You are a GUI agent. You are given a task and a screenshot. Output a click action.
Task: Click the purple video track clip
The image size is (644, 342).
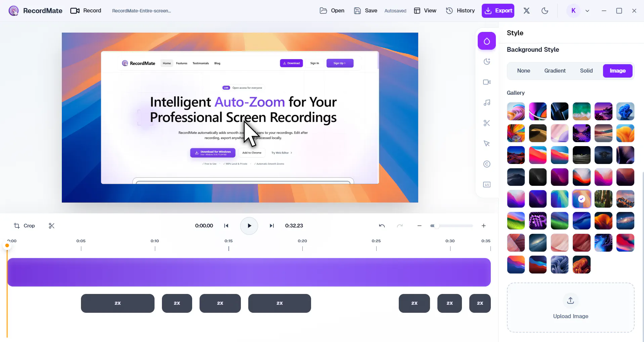click(249, 272)
